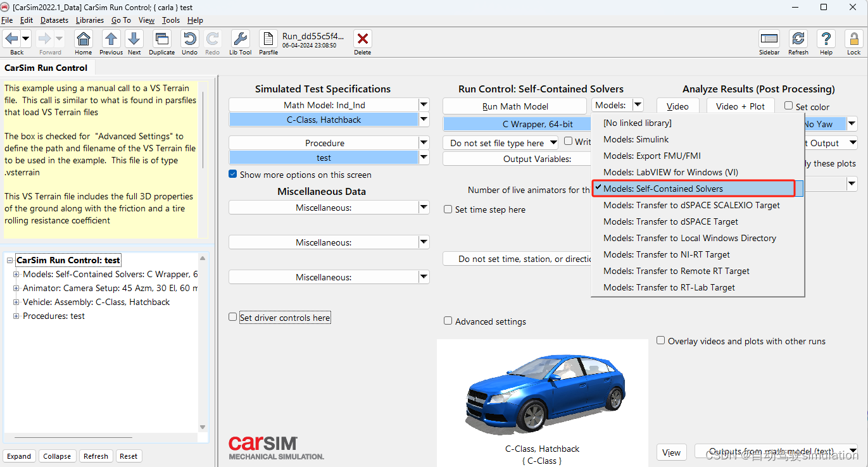This screenshot has width=868, height=467.
Task: Choose Models: Transfer to RT-Lab Target
Action: click(698, 287)
